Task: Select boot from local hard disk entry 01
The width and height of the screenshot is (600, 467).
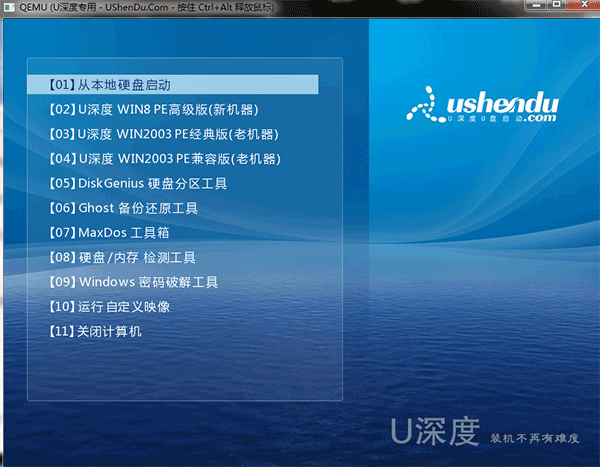Action: [173, 85]
